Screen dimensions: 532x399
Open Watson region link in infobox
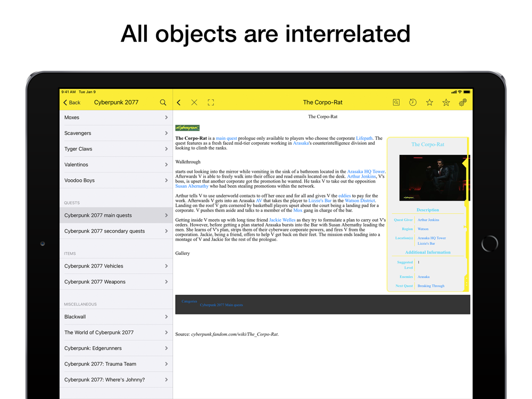click(x=423, y=229)
